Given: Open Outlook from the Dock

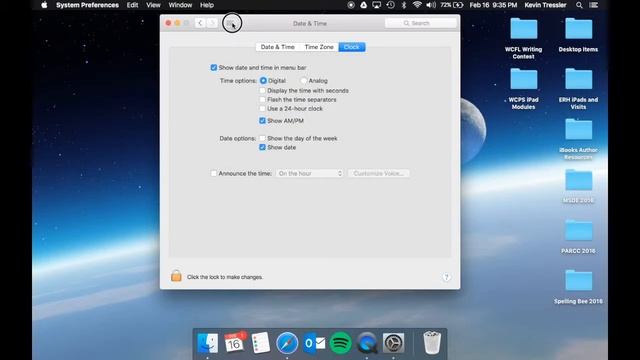Looking at the screenshot, I should point(313,343).
